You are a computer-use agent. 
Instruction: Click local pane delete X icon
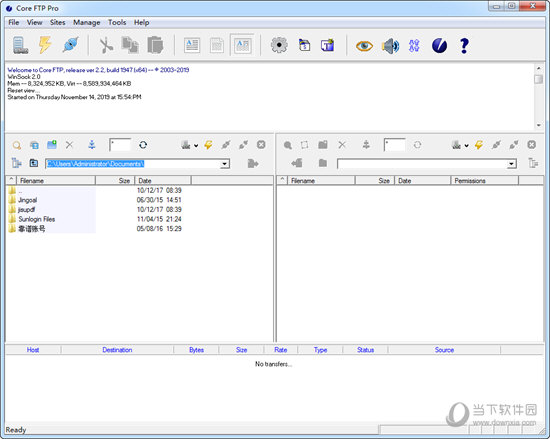[x=69, y=144]
